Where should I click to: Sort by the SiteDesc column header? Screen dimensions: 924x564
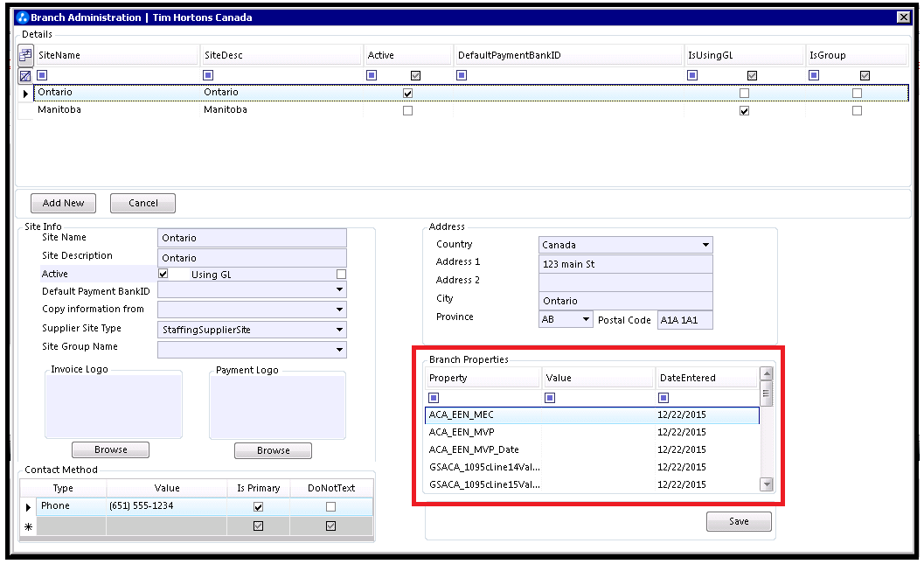click(281, 55)
